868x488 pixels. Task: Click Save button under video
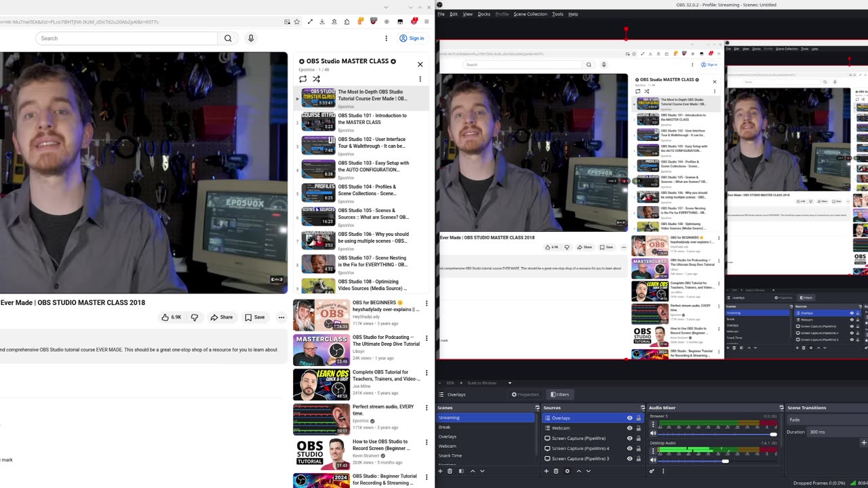(255, 317)
